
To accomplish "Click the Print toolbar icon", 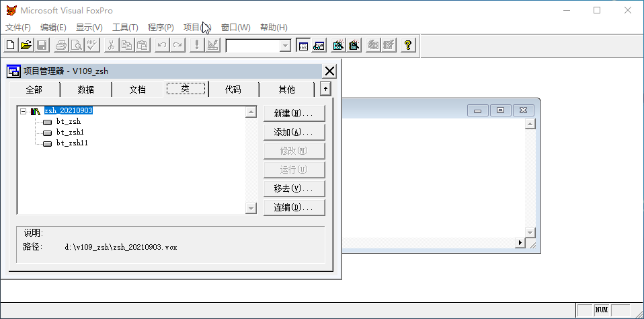I will click(x=61, y=45).
